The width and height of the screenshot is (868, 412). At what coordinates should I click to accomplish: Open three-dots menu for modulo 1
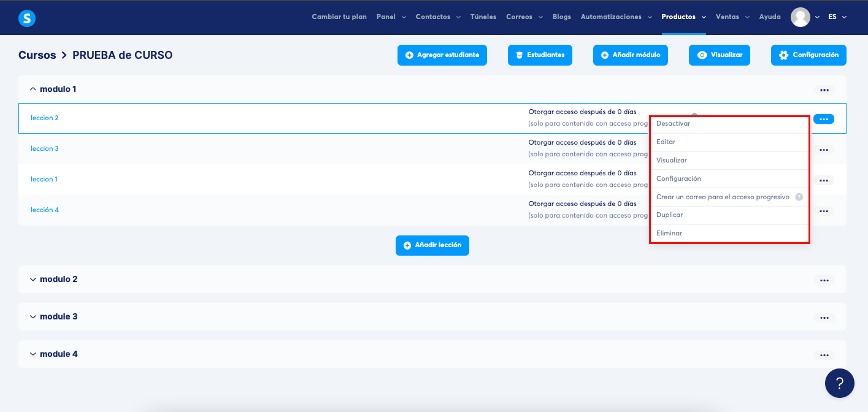coord(824,90)
